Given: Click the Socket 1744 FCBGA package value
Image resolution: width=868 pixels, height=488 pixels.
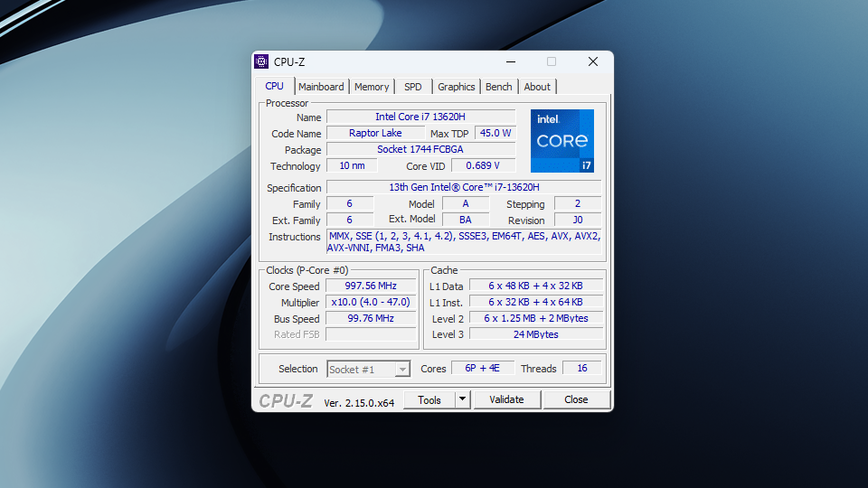Looking at the screenshot, I should click(420, 149).
